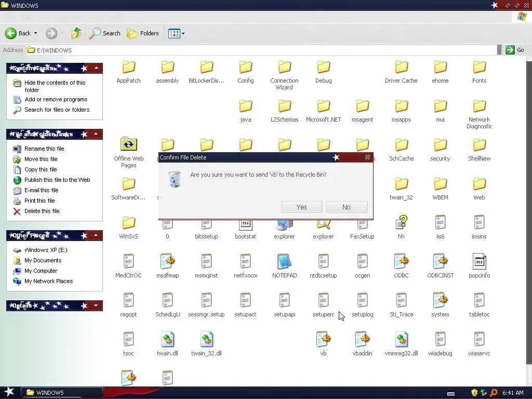Screen dimensions: 532x399
Task: Click the Go button
Action: 515,50
